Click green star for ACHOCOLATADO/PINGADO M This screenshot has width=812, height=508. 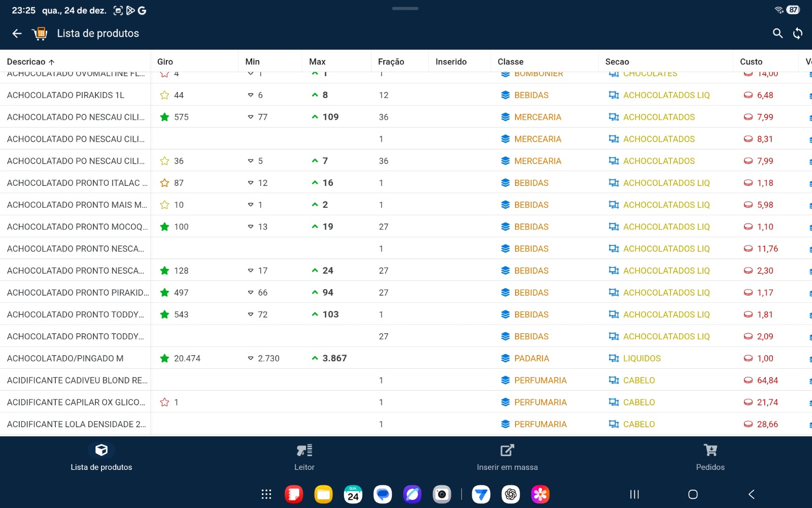164,359
